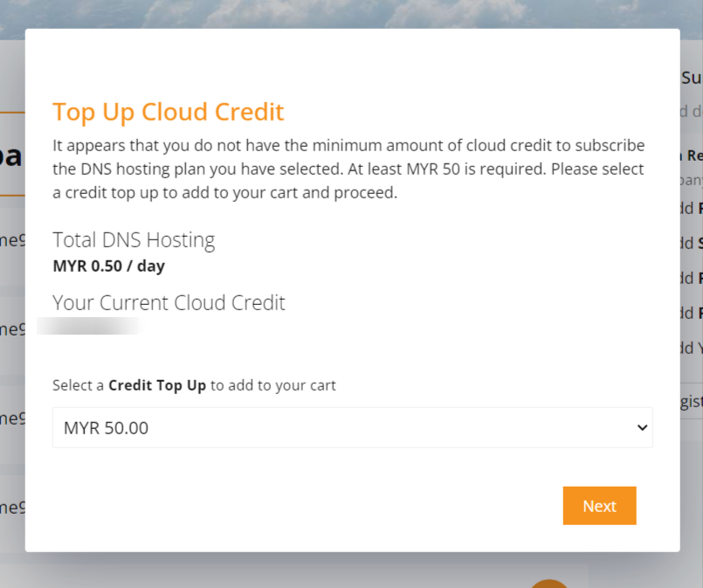This screenshot has width=703, height=588.
Task: Click the partially visible 'gist' button on right
Action: click(692, 401)
